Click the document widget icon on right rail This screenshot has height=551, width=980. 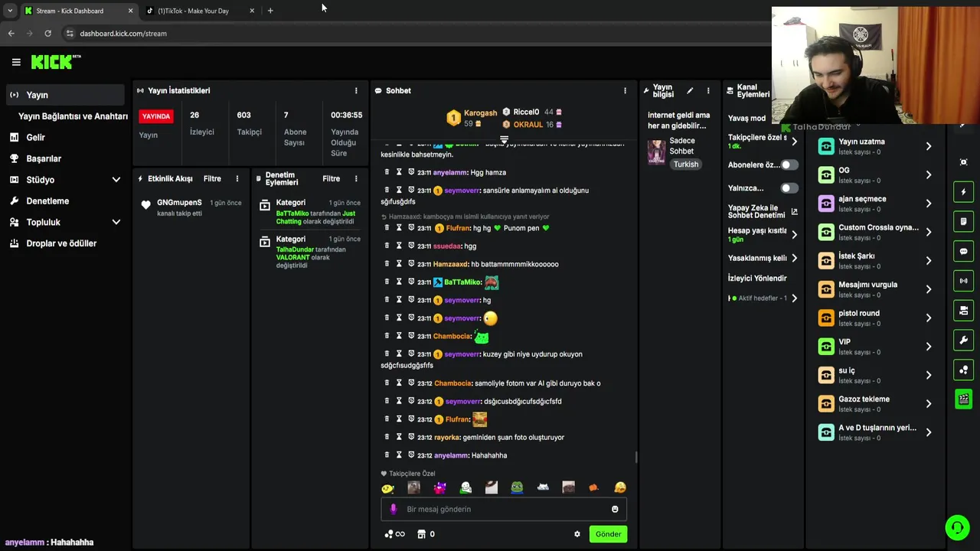(964, 222)
